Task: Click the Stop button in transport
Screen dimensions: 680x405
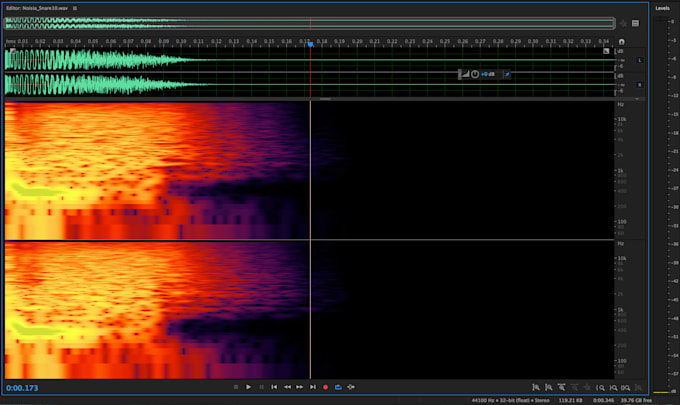Action: (236, 387)
